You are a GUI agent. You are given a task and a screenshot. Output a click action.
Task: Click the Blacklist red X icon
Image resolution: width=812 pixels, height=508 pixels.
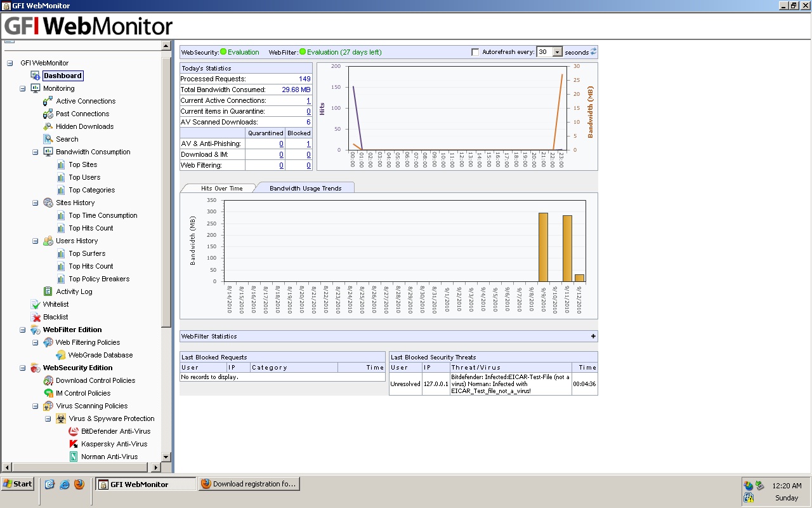pyautogui.click(x=36, y=317)
